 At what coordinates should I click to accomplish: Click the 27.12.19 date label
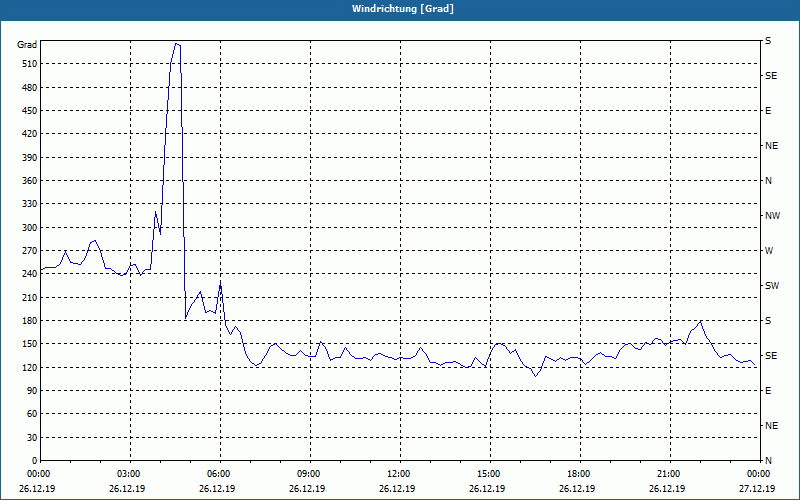coord(757,489)
